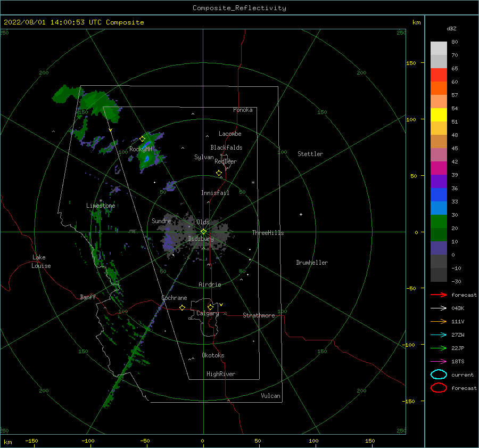Image resolution: width=479 pixels, height=448 pixels.
Task: Click the Didsbury label
Action: [201, 239]
